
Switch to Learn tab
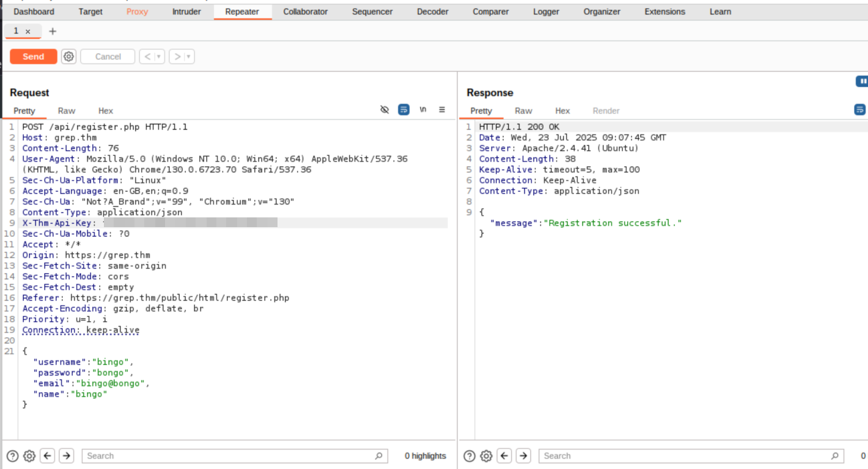click(x=720, y=12)
